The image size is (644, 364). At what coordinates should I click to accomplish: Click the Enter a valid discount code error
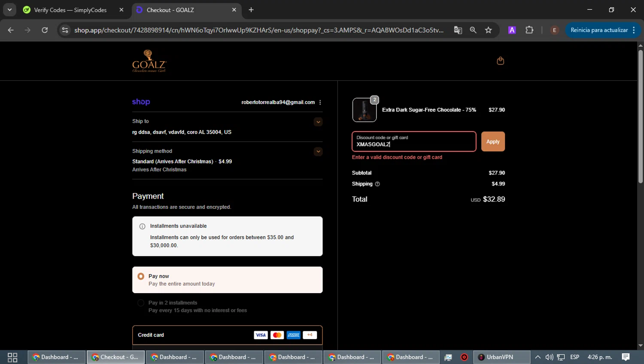tap(397, 157)
